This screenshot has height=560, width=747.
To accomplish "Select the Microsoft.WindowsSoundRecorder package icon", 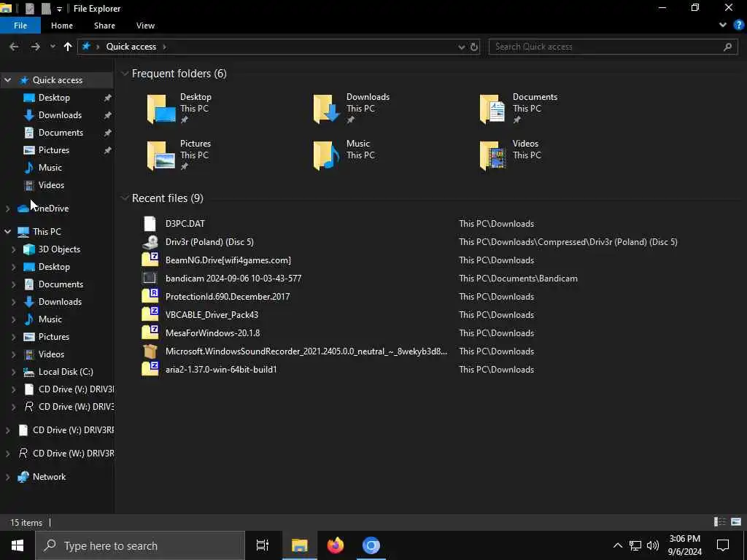I will pyautogui.click(x=150, y=351).
